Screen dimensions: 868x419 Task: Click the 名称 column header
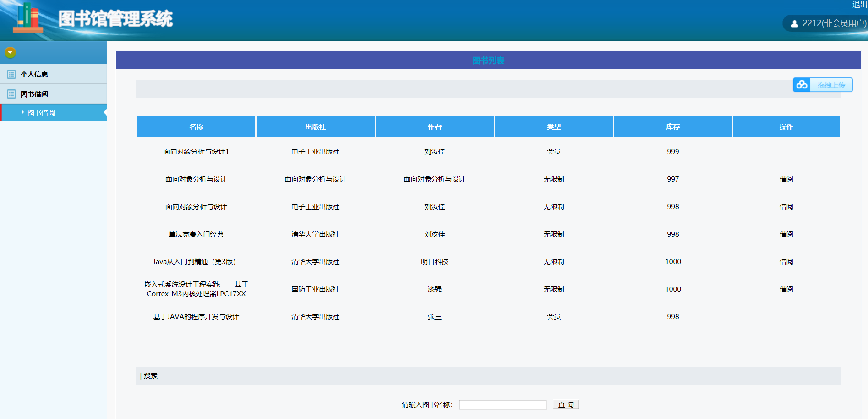click(x=196, y=127)
